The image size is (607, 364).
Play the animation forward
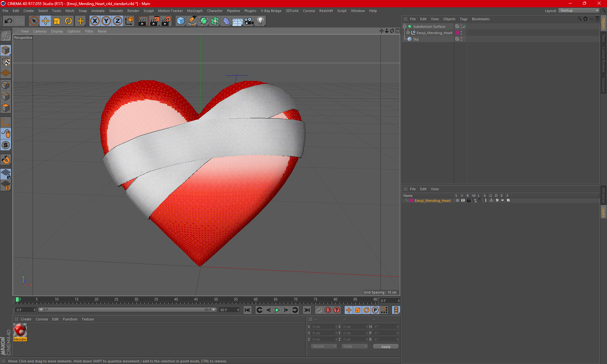tap(277, 310)
